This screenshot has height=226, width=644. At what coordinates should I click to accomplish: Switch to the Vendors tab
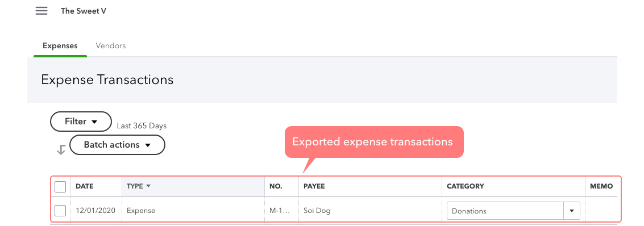[110, 46]
